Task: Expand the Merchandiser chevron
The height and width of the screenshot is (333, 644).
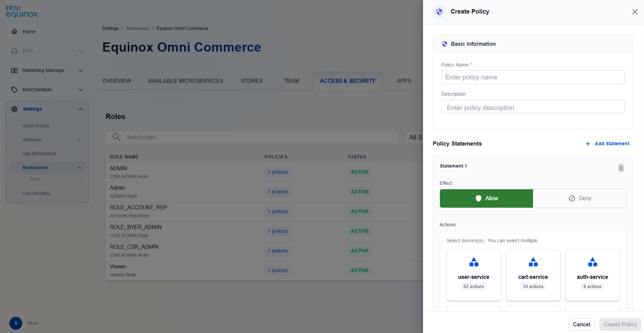Action: click(x=81, y=90)
